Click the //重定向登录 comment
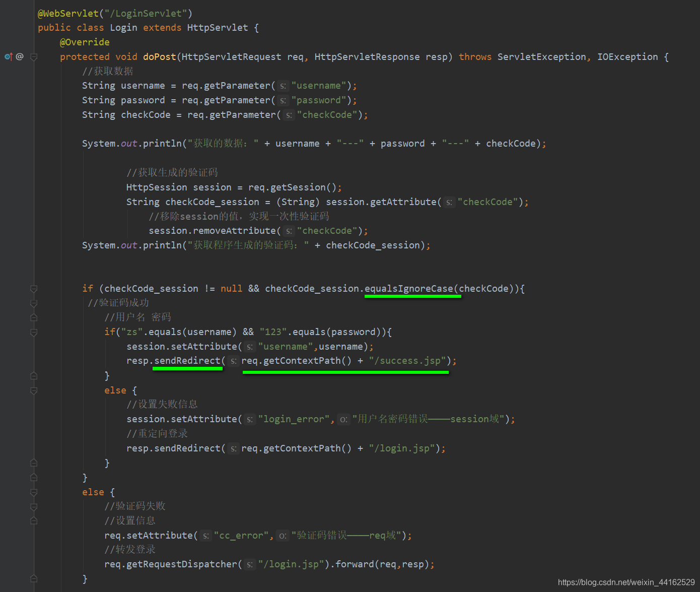The width and height of the screenshot is (700, 592). point(157,433)
